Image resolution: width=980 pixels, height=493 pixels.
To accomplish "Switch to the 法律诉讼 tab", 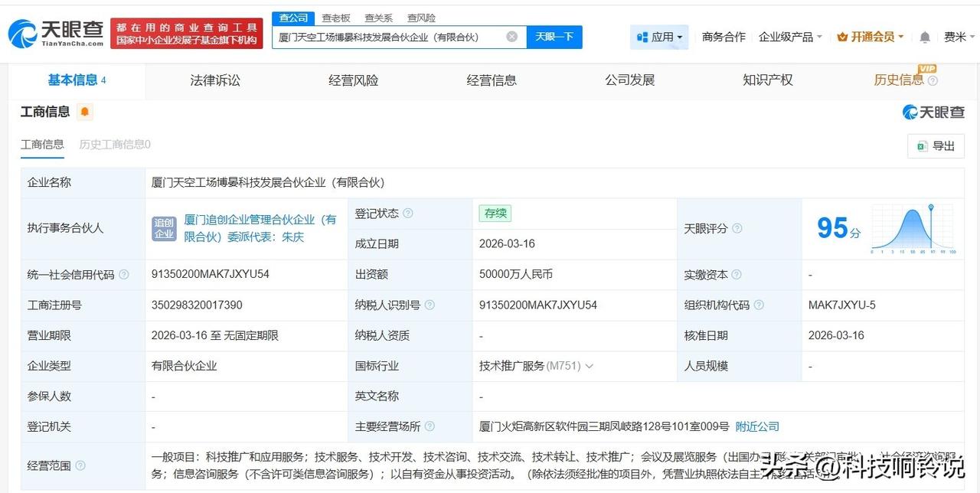I will tap(214, 80).
